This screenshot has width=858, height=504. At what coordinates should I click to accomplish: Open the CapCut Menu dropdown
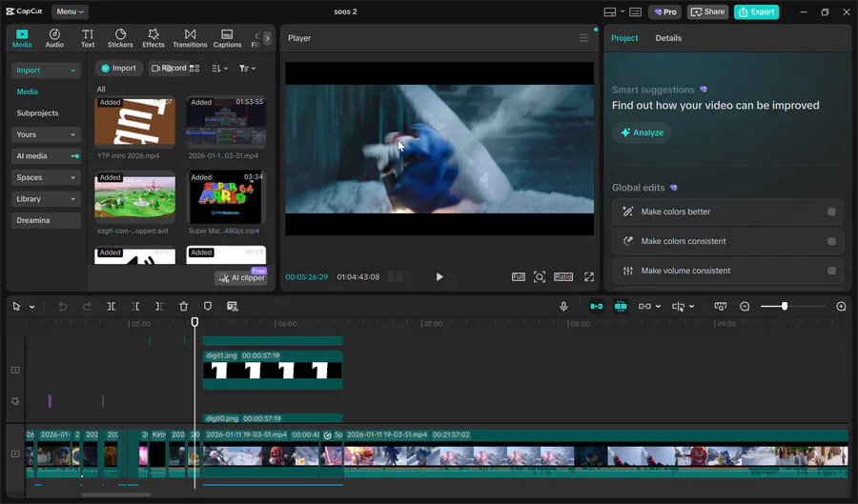70,11
